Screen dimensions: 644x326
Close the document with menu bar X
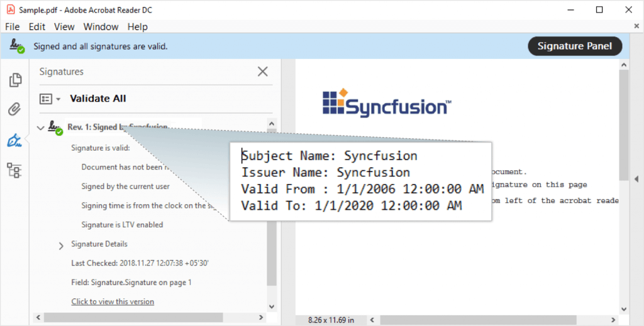pos(636,26)
